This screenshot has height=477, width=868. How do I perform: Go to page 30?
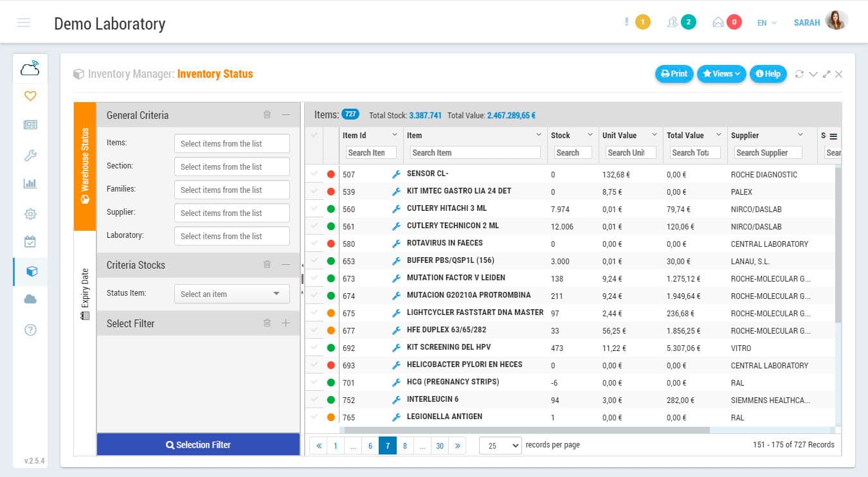(x=440, y=446)
